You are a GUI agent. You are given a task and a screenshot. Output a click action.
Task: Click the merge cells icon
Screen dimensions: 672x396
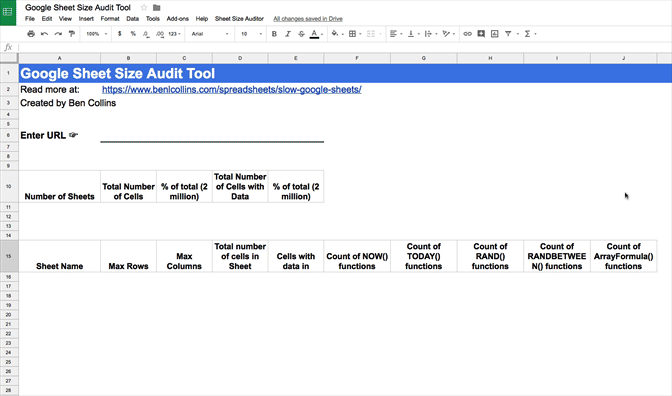[x=371, y=34]
